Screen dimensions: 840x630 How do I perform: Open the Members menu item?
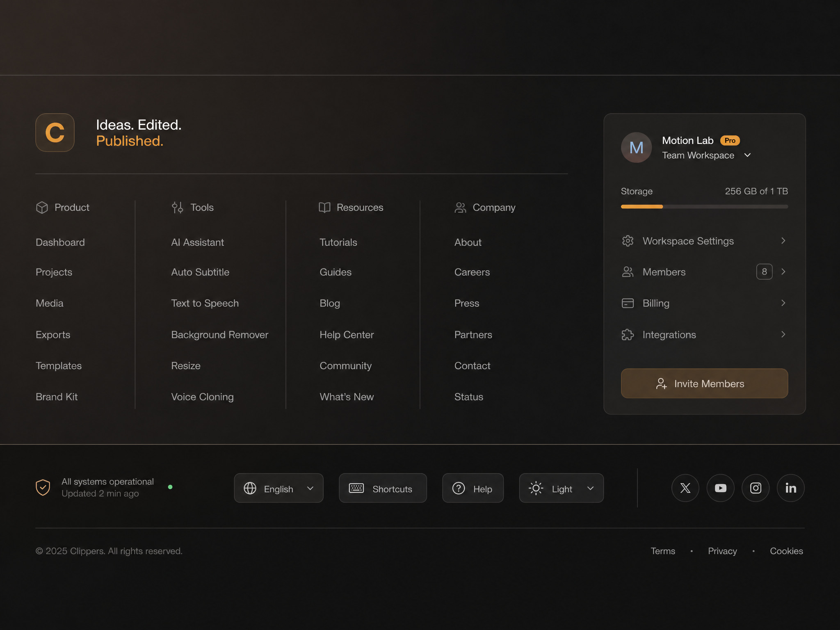click(704, 272)
